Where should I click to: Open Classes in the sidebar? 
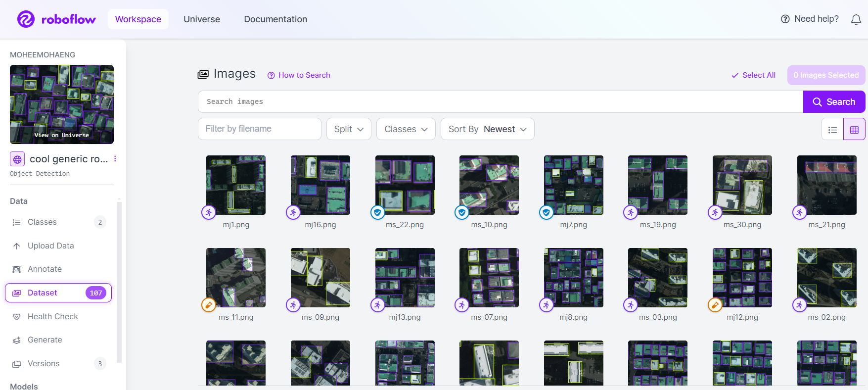tap(58, 222)
